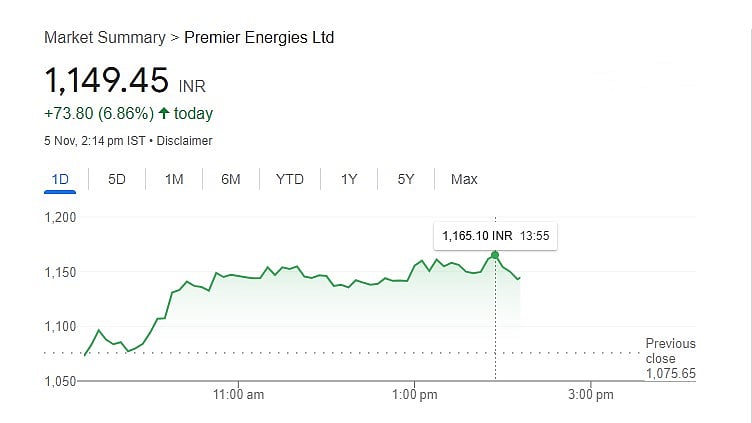Click the green data point on chart

[495, 255]
